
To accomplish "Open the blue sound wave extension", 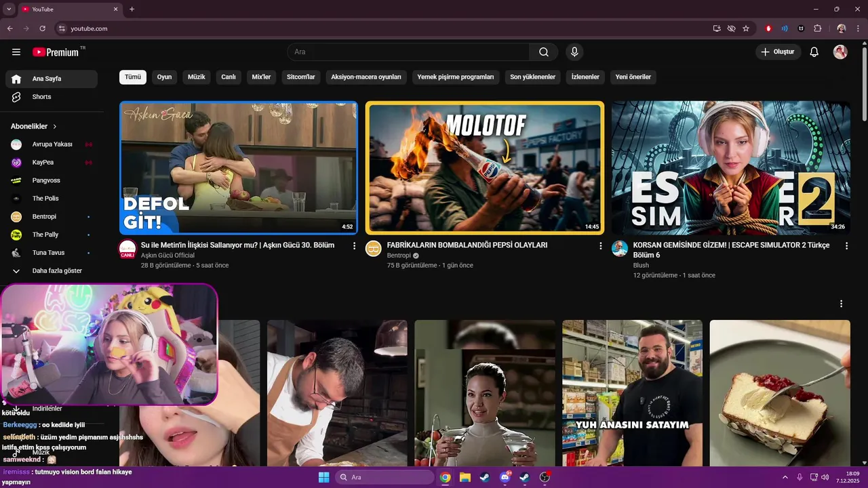I will pyautogui.click(x=785, y=28).
